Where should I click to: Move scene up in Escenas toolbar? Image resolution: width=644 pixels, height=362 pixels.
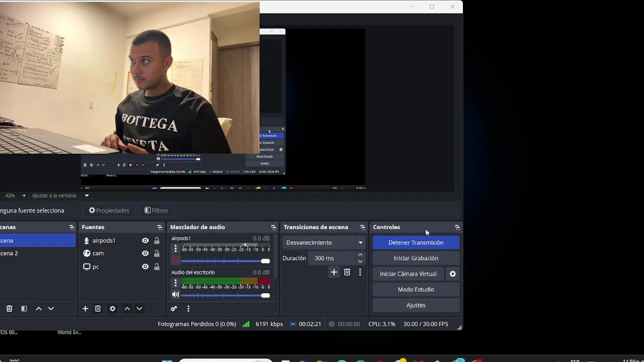pos(39,309)
